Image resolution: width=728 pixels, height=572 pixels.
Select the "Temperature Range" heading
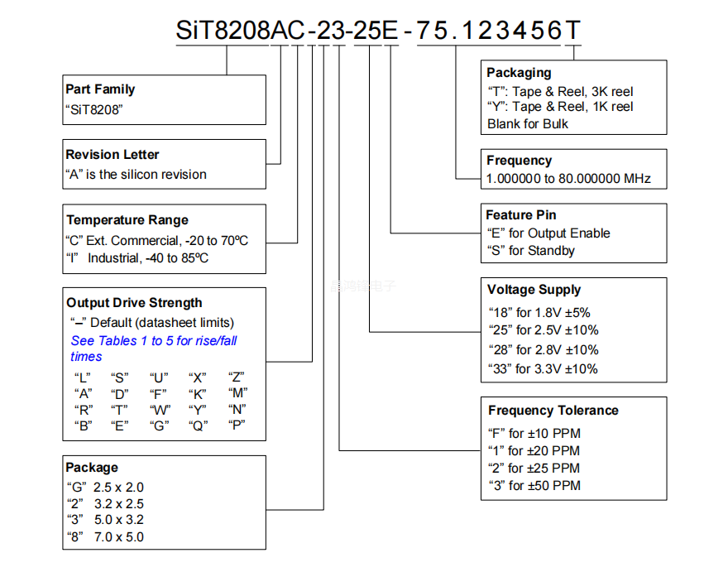tap(127, 220)
